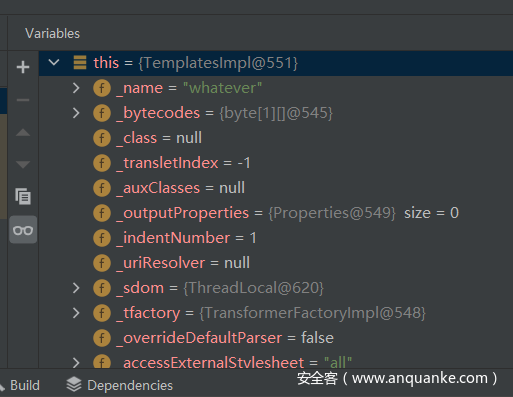The width and height of the screenshot is (513, 397).
Task: Collapse the this TemplatesImpl@551 node
Action: click(x=54, y=62)
